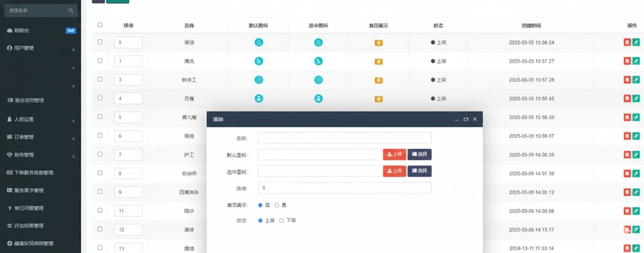The height and width of the screenshot is (253, 644).
Task: Click the red delete icon in the 钟点工 row
Action: tap(627, 80)
